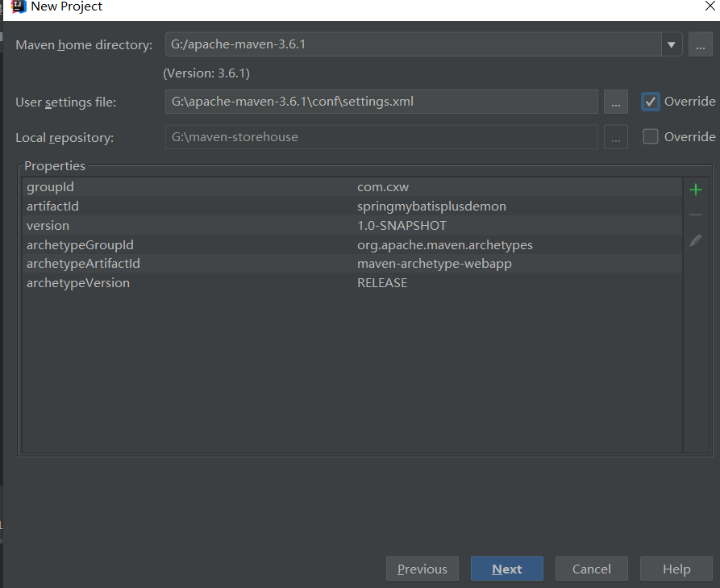Click the green plus add property icon

(x=695, y=190)
